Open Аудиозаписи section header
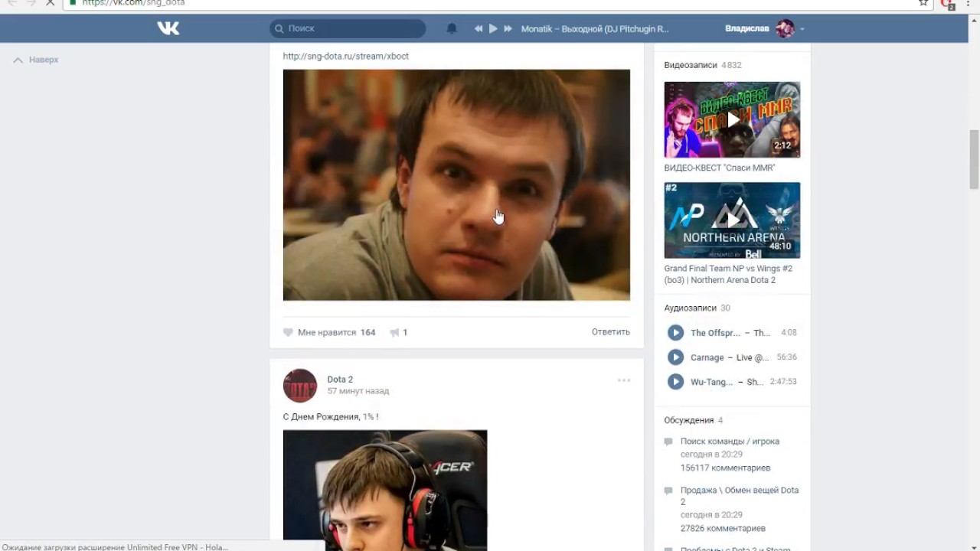 click(x=690, y=308)
